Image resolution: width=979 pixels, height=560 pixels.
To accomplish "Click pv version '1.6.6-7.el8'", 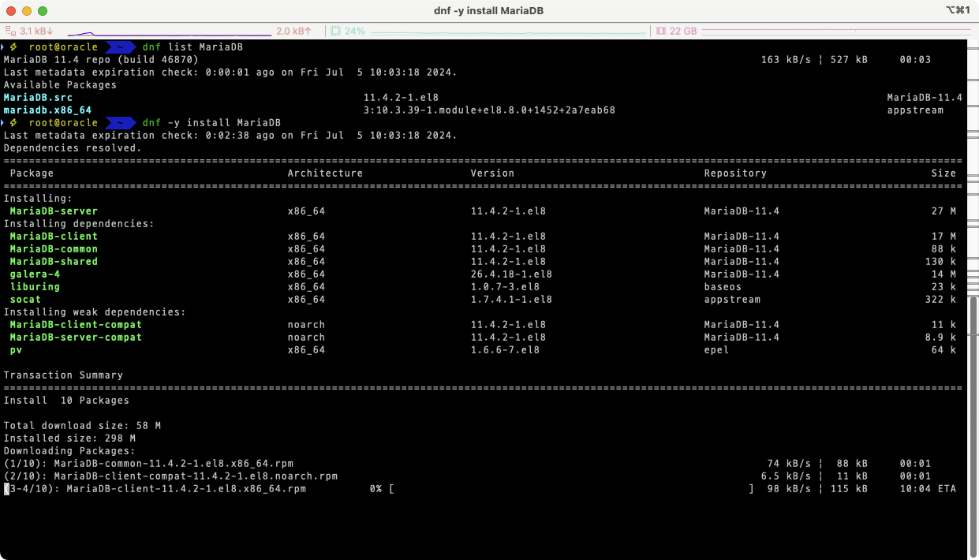I will click(505, 350).
